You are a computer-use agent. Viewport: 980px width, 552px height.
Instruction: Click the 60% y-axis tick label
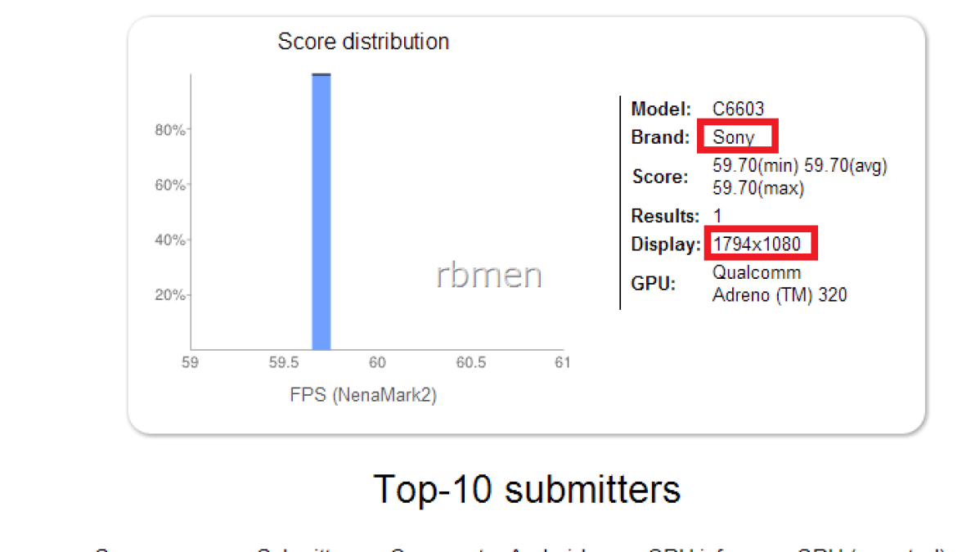170,186
